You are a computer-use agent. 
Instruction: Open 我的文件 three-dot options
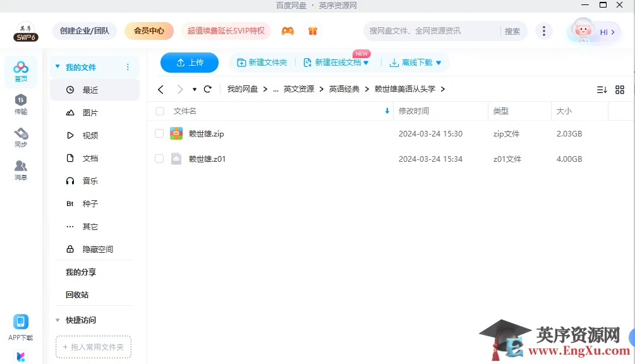(x=128, y=67)
